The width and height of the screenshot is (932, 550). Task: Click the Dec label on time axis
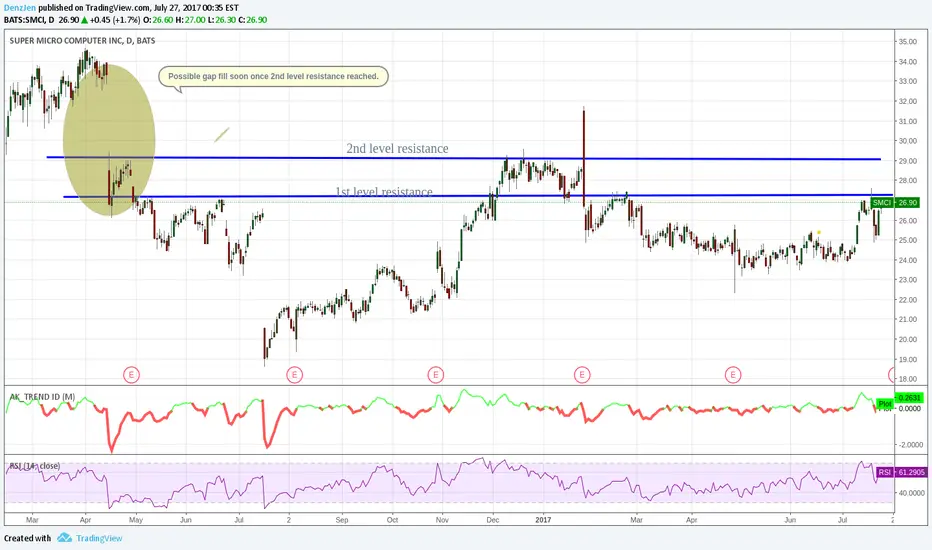tap(492, 520)
